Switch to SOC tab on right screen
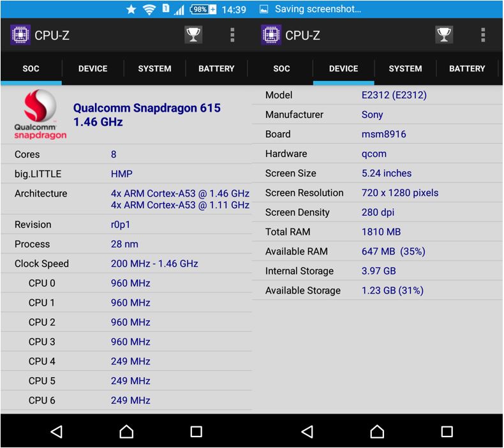Viewport: 504px width, 448px height. click(x=281, y=68)
